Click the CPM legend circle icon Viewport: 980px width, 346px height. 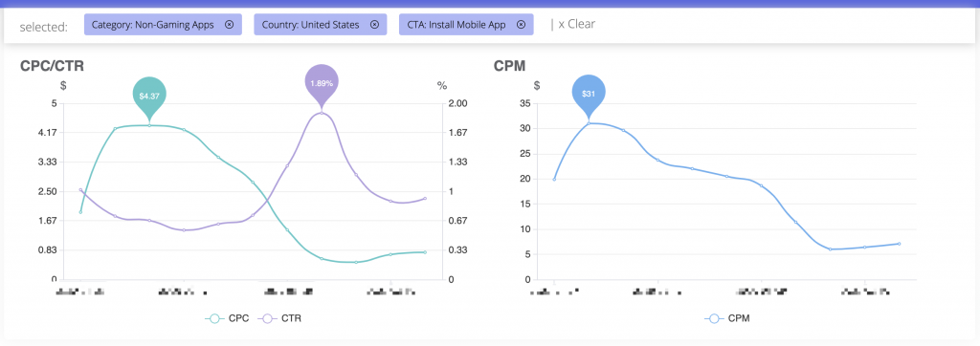714,318
